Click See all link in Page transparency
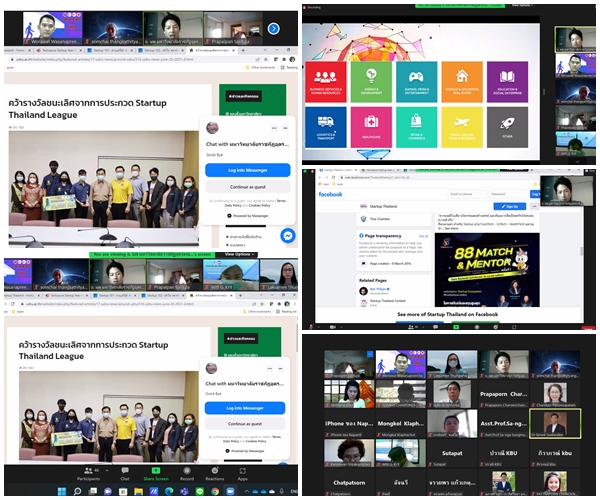 (x=423, y=236)
